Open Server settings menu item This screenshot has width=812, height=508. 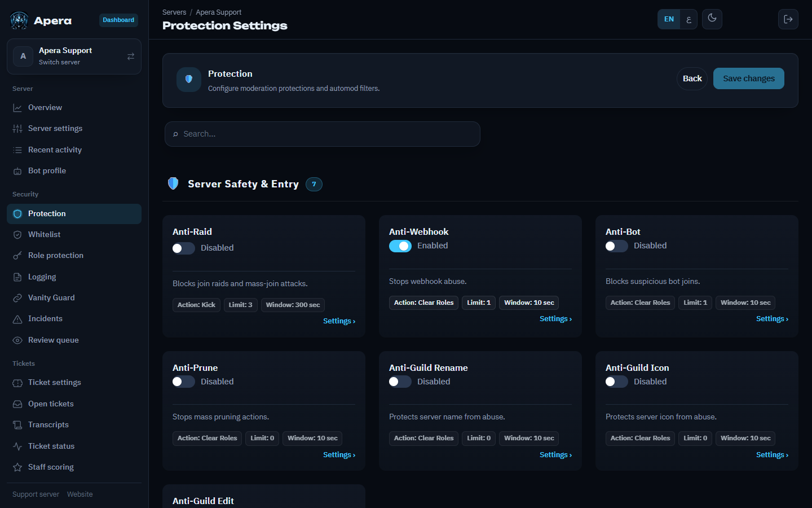click(x=74, y=129)
